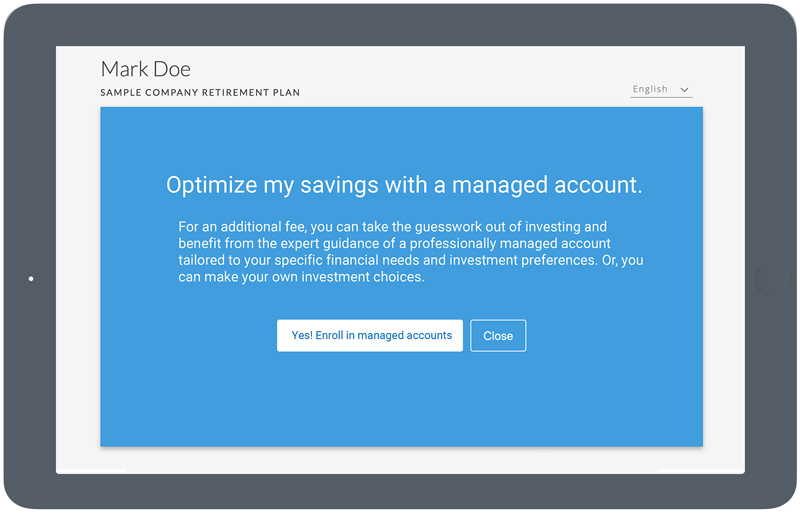
Task: Expand the chevron arrow beside English
Action: [684, 89]
